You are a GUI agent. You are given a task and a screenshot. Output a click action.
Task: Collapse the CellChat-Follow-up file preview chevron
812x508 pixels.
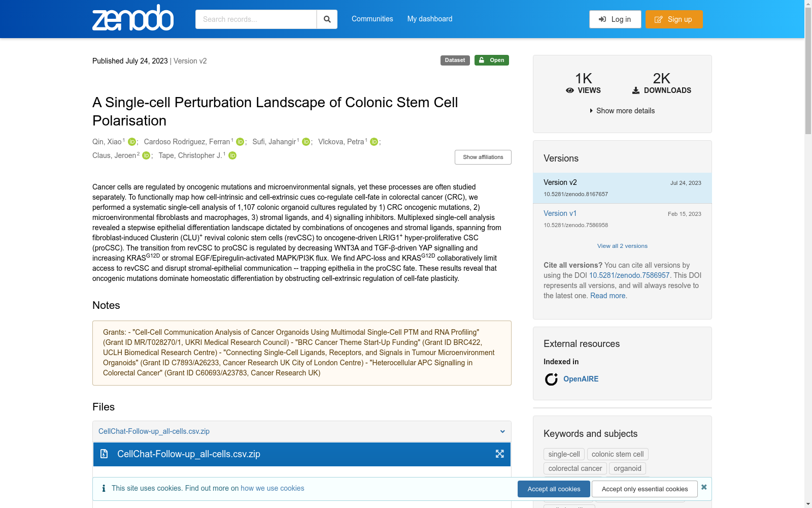point(502,431)
